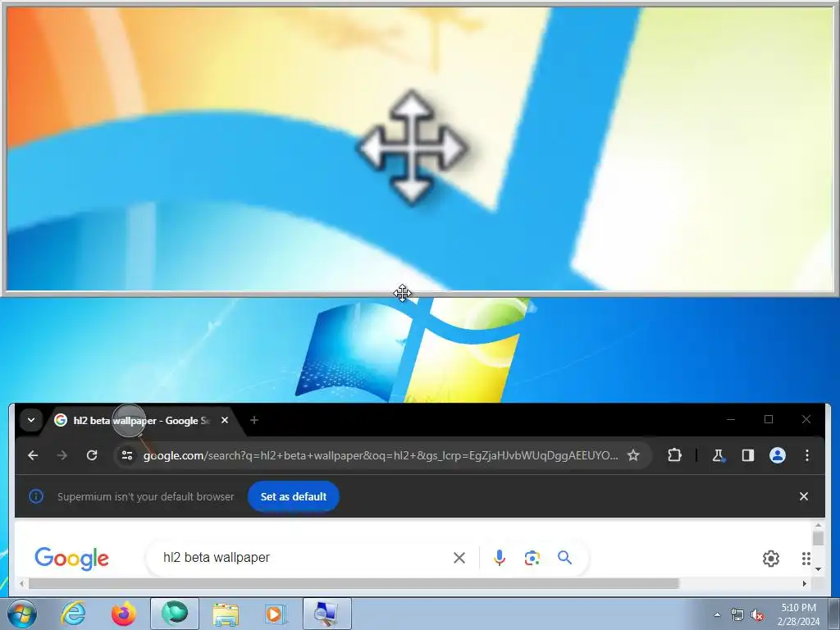Switch to Supermium taskbar button
The image size is (840, 630).
tap(175, 614)
